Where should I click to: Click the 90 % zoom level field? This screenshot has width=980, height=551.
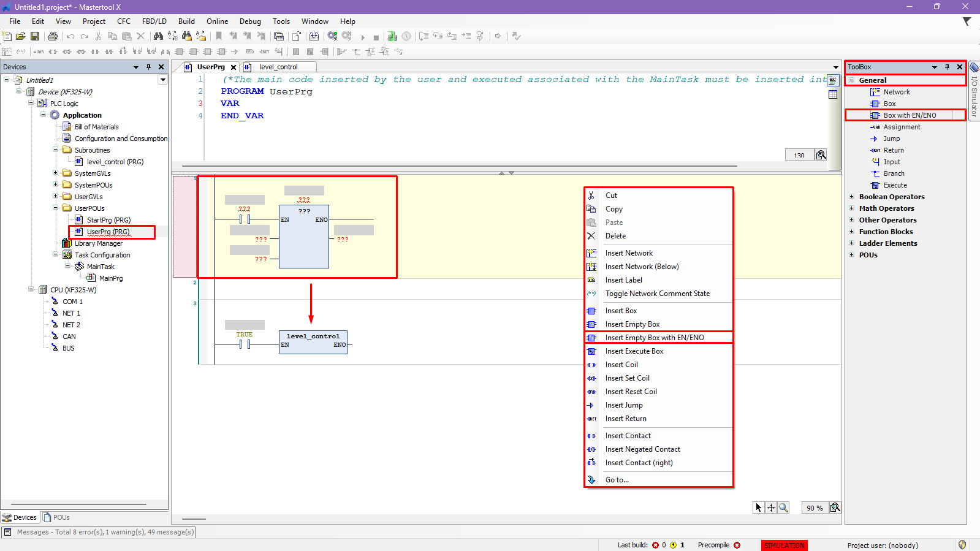815,508
